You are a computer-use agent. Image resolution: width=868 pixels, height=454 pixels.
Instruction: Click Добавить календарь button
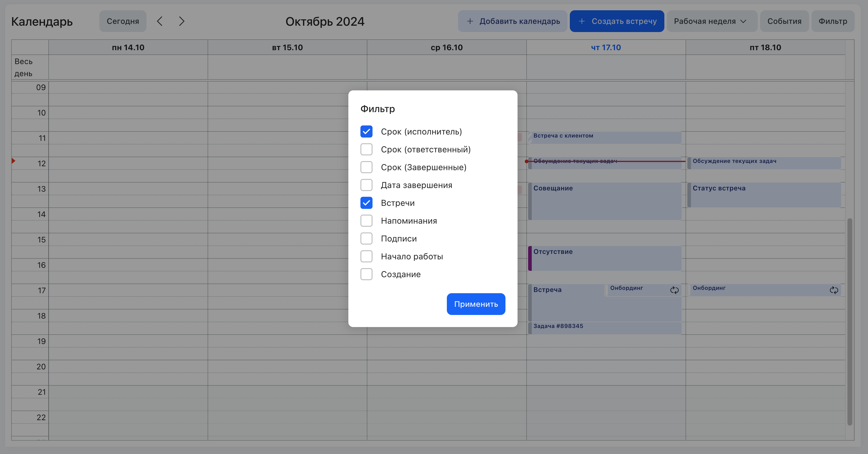pos(512,21)
